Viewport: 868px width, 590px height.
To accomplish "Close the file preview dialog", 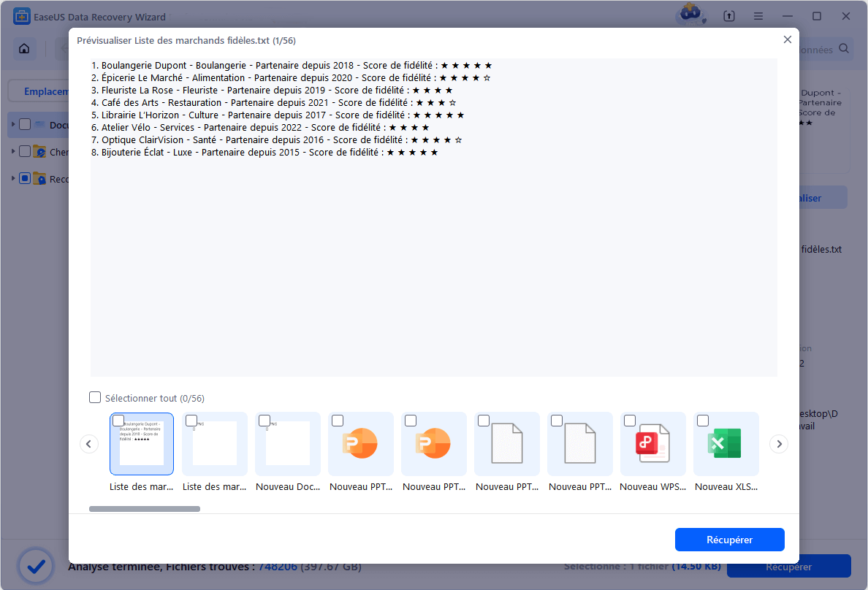I will 787,40.
